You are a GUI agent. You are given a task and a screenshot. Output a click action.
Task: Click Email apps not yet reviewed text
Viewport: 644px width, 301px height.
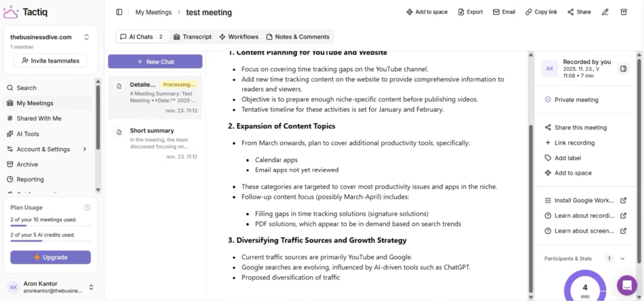pyautogui.click(x=297, y=169)
